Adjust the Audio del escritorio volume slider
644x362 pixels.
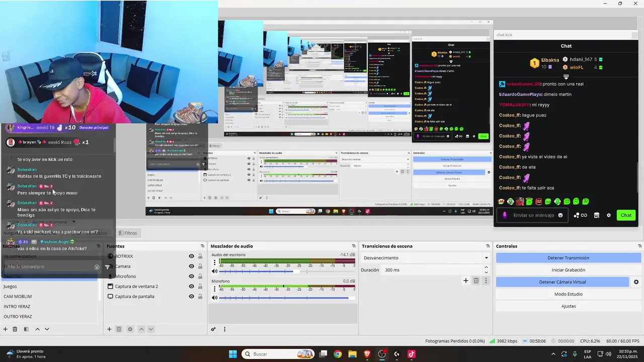tap(287, 271)
